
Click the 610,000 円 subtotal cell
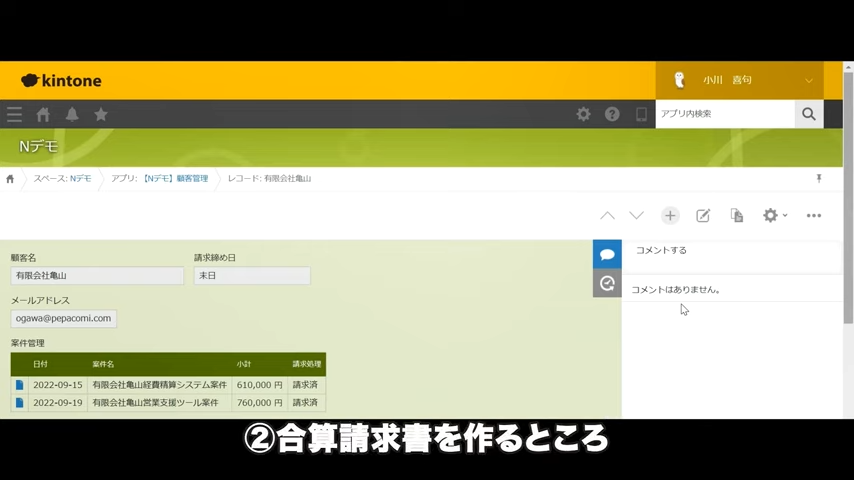click(x=259, y=385)
